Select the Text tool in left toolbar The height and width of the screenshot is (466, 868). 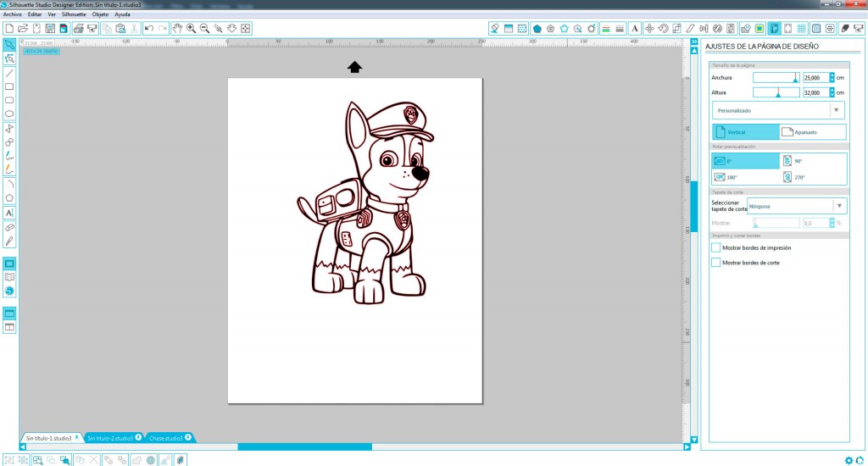(9, 213)
